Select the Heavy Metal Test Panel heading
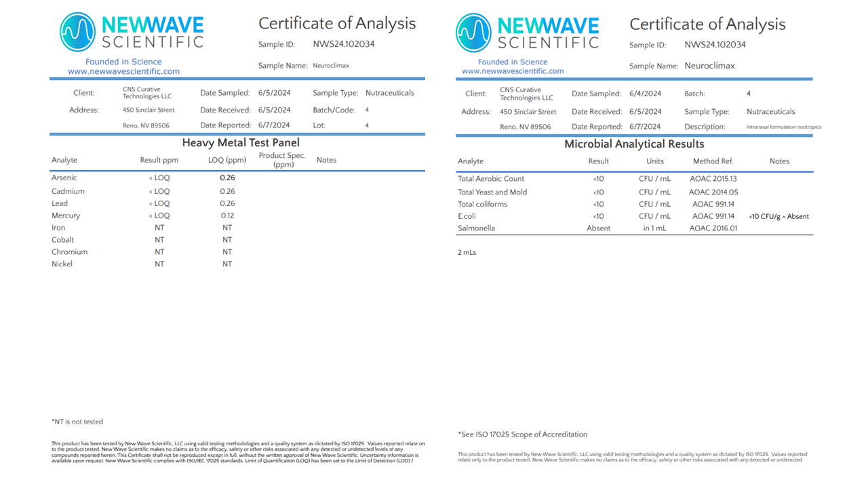Screen dimensions: 868x488 [x=240, y=142]
